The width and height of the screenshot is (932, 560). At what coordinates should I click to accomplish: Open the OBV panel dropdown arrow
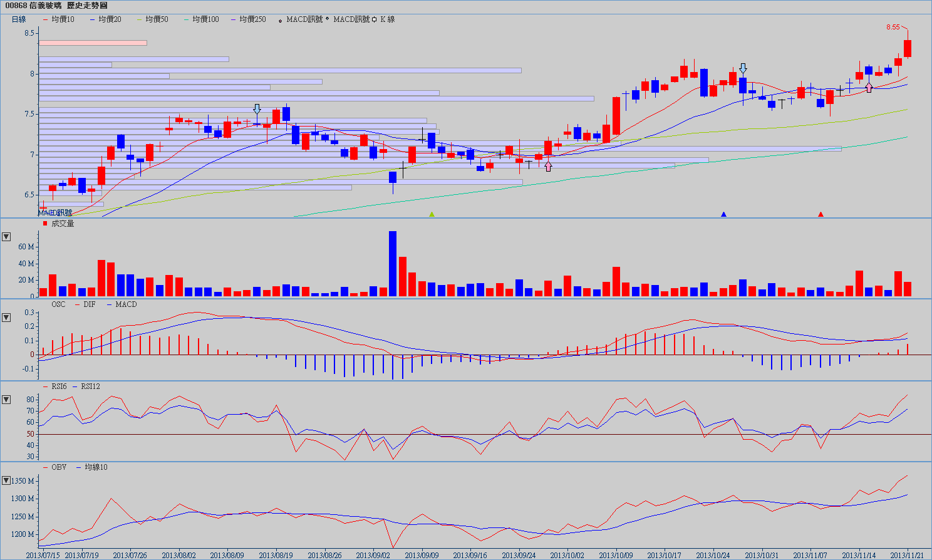6,480
